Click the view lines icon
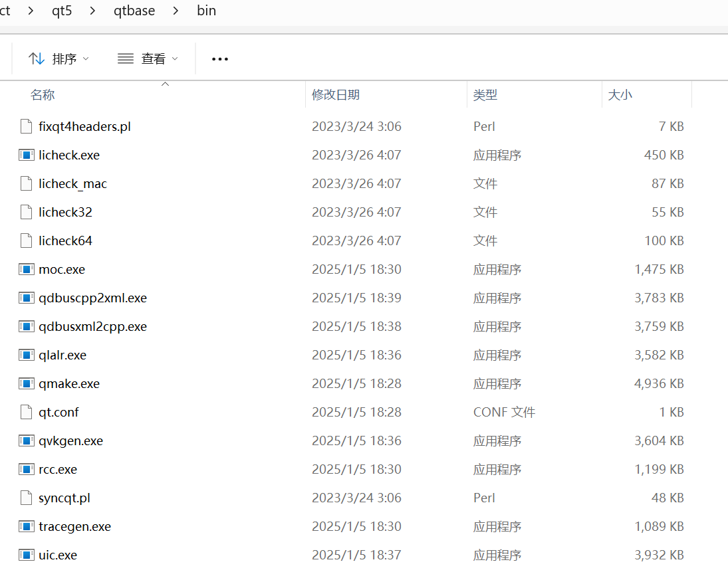 click(126, 59)
